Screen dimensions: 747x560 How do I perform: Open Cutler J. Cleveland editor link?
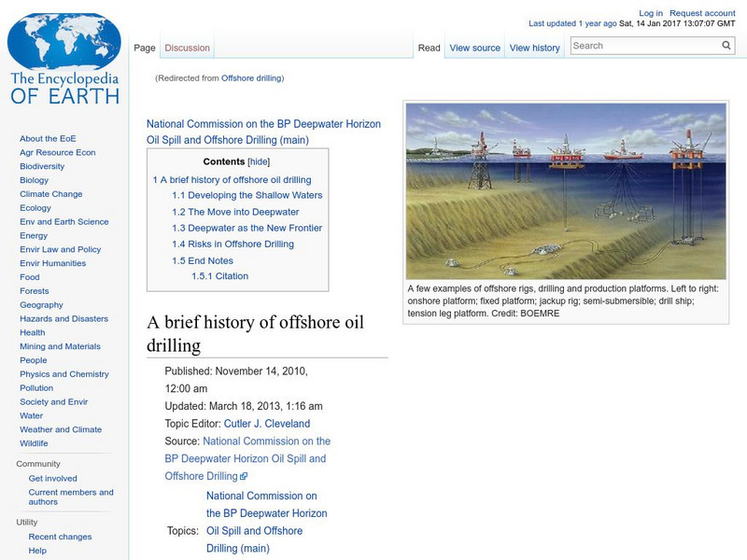(267, 424)
